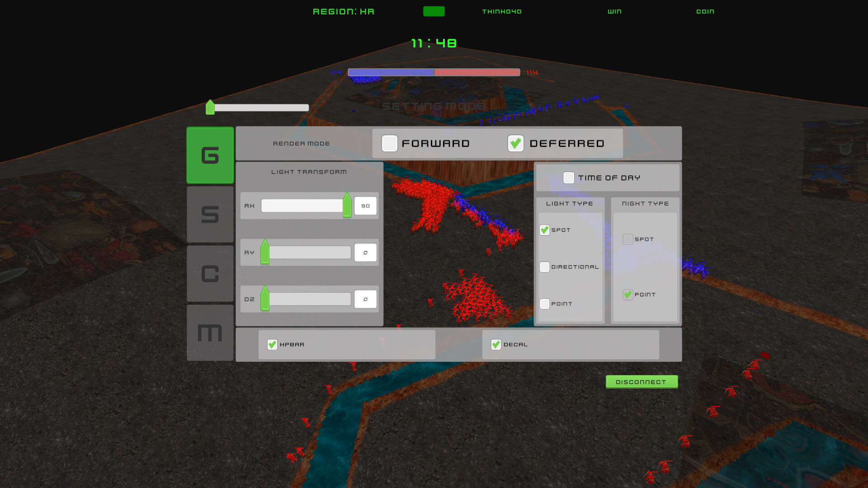Image resolution: width=868 pixels, height=488 pixels.
Task: Enable the Directional light type
Action: pos(544,267)
